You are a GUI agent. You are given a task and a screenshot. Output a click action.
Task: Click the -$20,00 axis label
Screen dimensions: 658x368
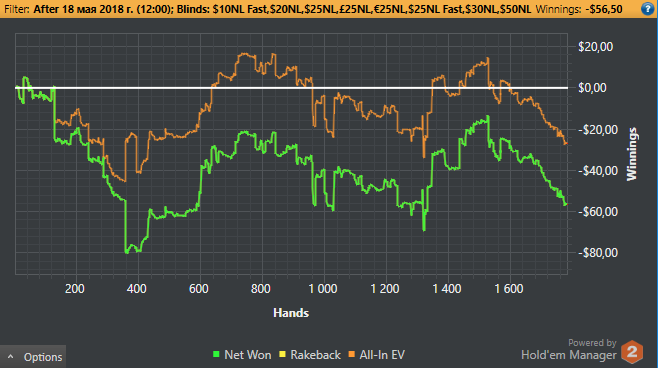point(598,130)
